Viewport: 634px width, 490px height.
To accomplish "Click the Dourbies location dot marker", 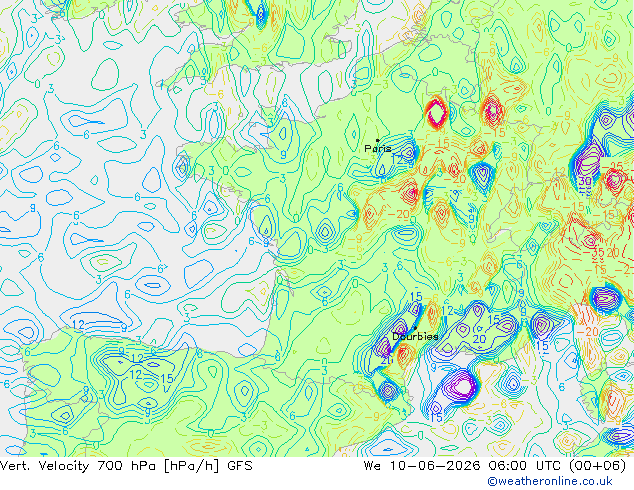I will pyautogui.click(x=415, y=328).
